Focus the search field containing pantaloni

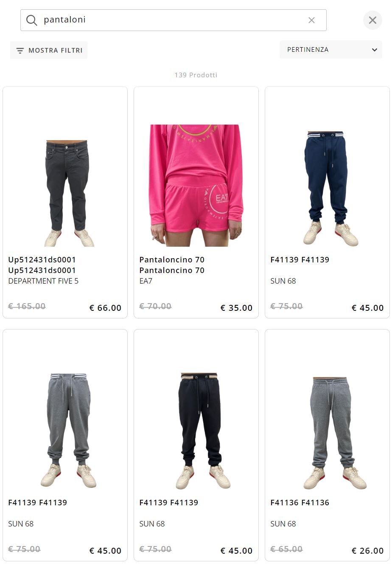tap(174, 20)
